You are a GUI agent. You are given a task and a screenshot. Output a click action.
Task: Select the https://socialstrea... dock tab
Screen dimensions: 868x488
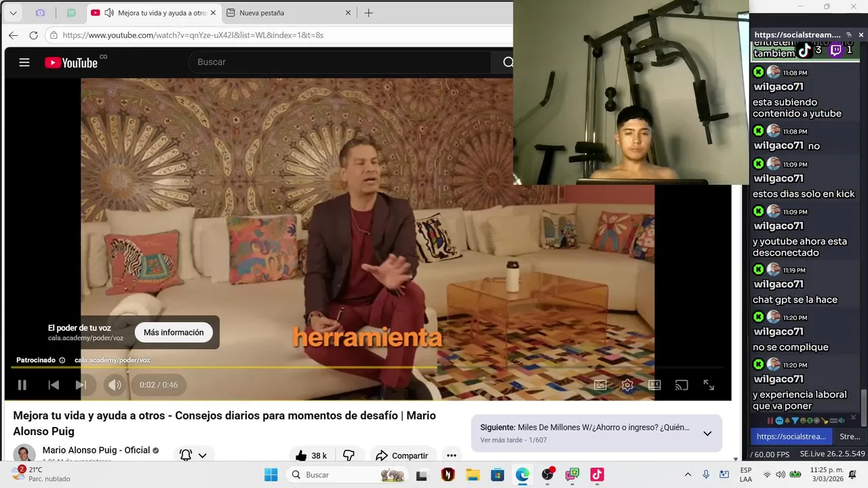coord(791,436)
